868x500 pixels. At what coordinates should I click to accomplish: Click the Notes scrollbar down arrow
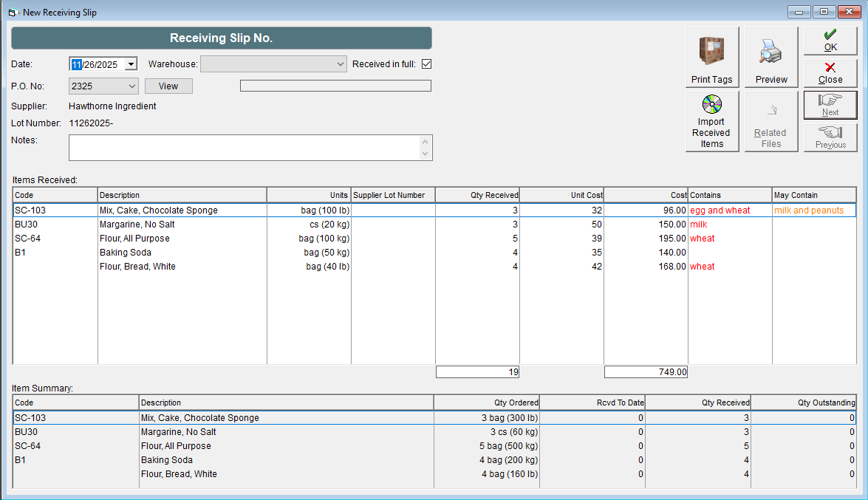(425, 154)
